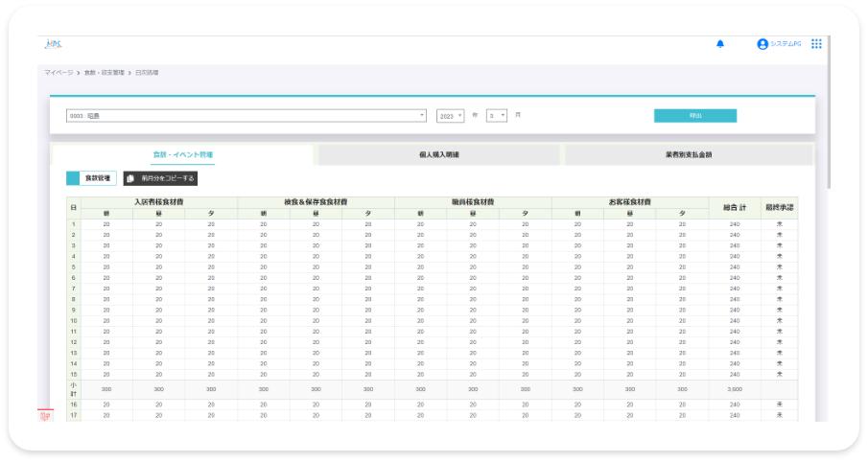868x462 pixels.
Task: Click the 最終承認 cell for day 1
Action: click(x=779, y=223)
